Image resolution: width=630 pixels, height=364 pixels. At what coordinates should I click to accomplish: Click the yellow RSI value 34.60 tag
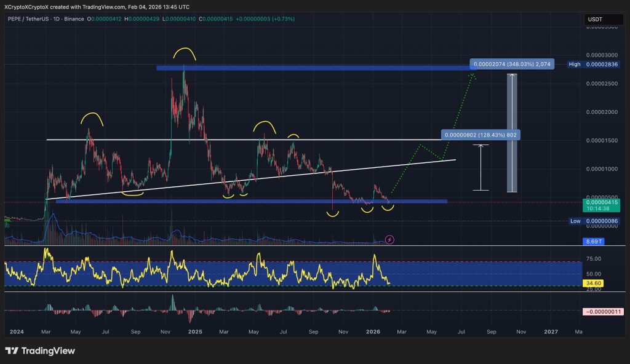pos(593,283)
